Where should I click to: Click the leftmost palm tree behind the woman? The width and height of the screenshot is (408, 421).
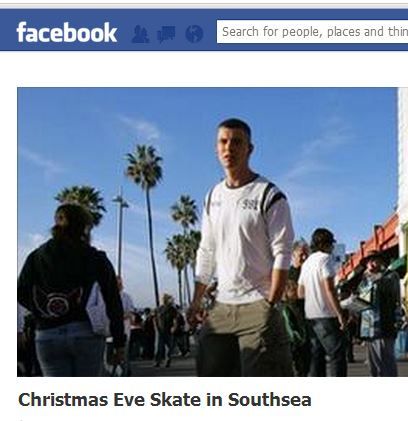(82, 203)
